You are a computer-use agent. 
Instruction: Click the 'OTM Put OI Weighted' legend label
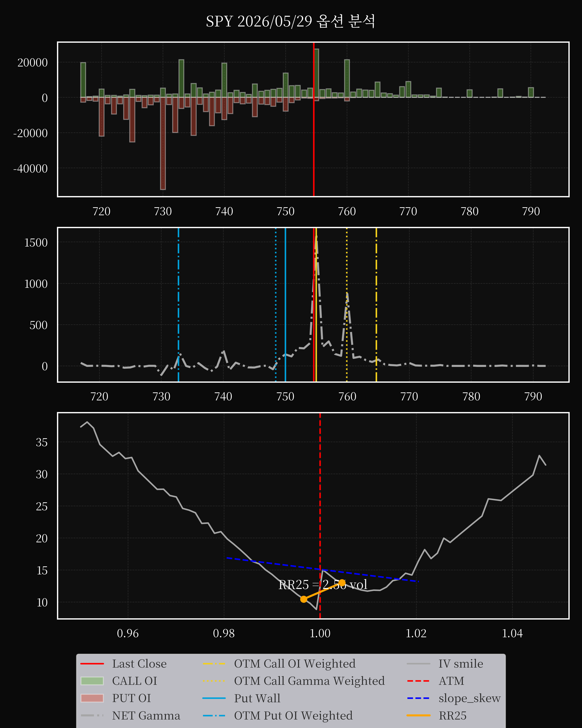point(293,715)
